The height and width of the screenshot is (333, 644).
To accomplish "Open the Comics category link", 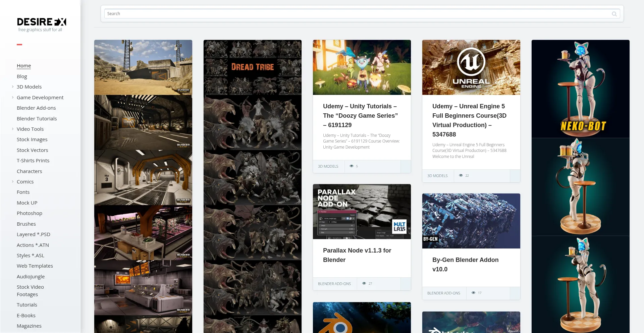I will [25, 182].
